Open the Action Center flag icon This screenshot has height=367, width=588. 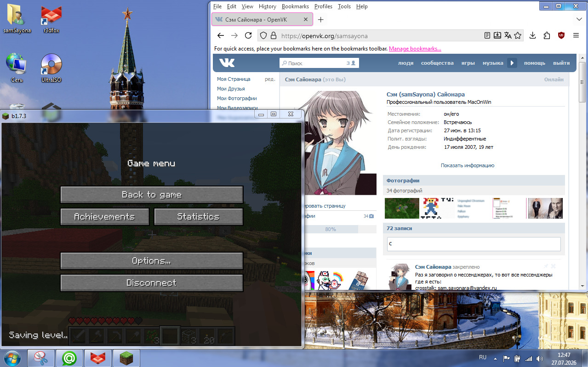[x=507, y=358]
